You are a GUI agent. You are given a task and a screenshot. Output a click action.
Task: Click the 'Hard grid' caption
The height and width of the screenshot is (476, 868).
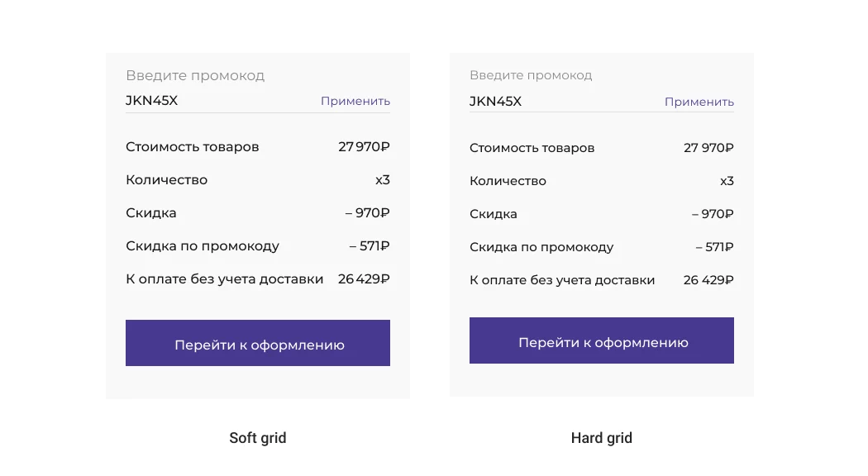(602, 438)
